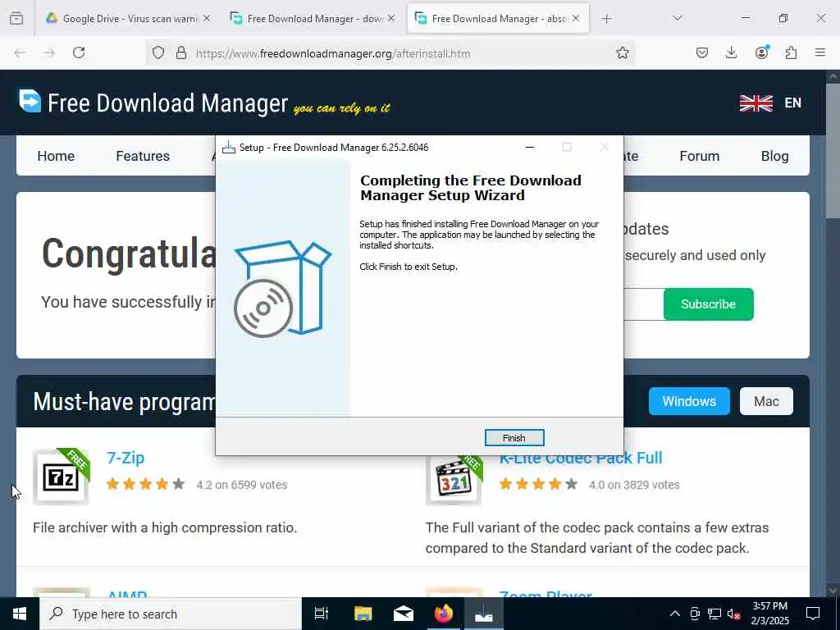Image resolution: width=840 pixels, height=630 pixels.
Task: Open the Windows Start menu
Action: [20, 614]
